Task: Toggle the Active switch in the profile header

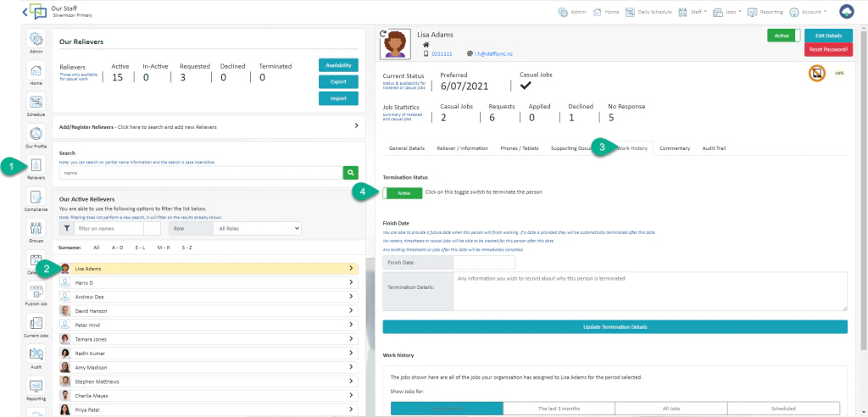Action: point(784,36)
